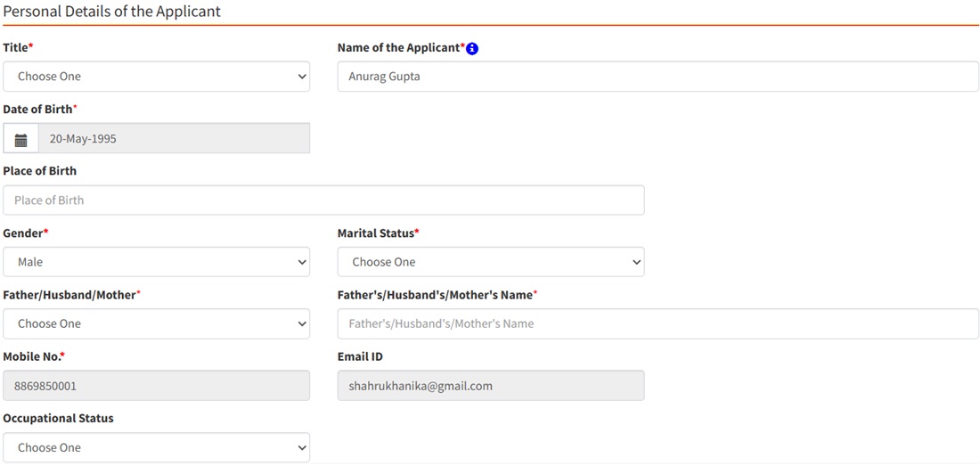This screenshot has width=980, height=466.
Task: Click the Date of Birth label text
Action: pyautogui.click(x=37, y=109)
